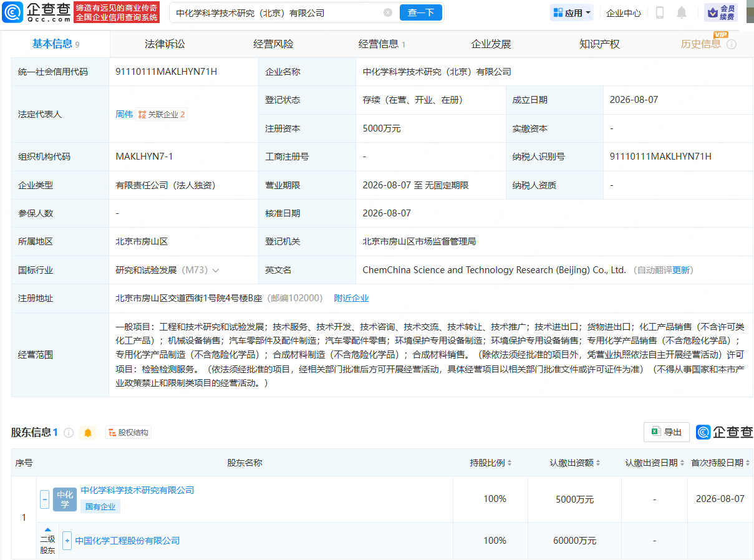This screenshot has width=754, height=560.
Task: Click the slogan banner next to logo
Action: click(x=117, y=12)
